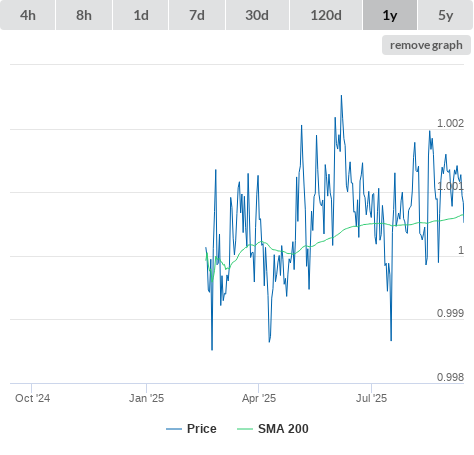Switch chart to 5y range

[445, 15]
